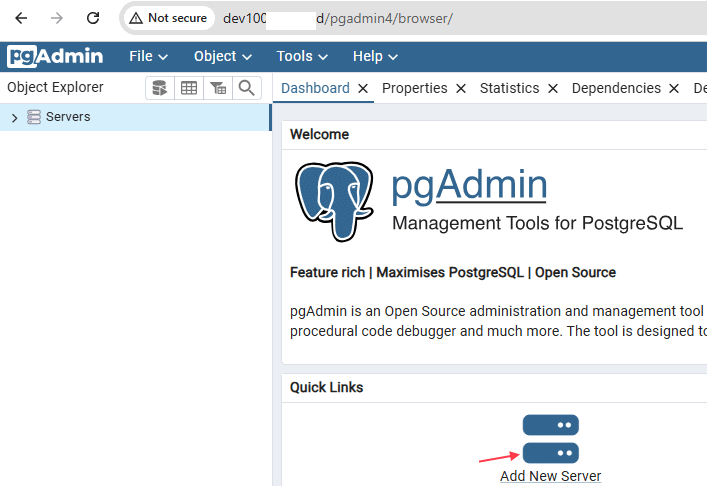Select the Servers item in Object Explorer

(x=134, y=117)
